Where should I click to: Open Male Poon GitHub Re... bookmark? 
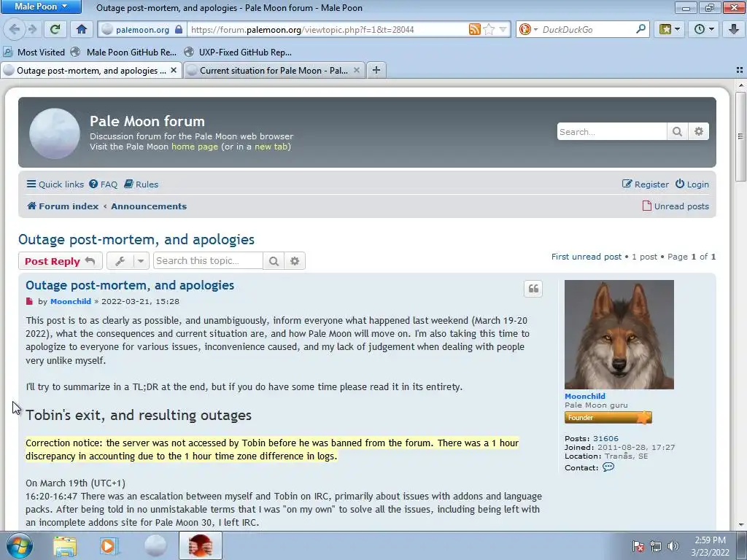pos(124,52)
